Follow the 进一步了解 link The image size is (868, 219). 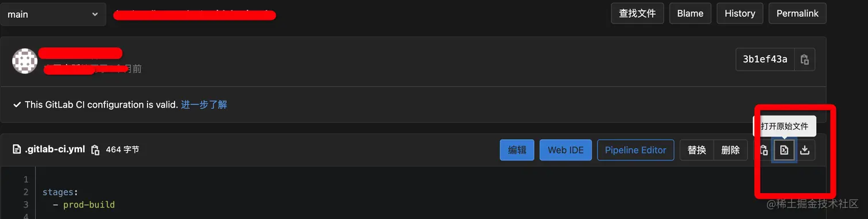[x=204, y=105]
